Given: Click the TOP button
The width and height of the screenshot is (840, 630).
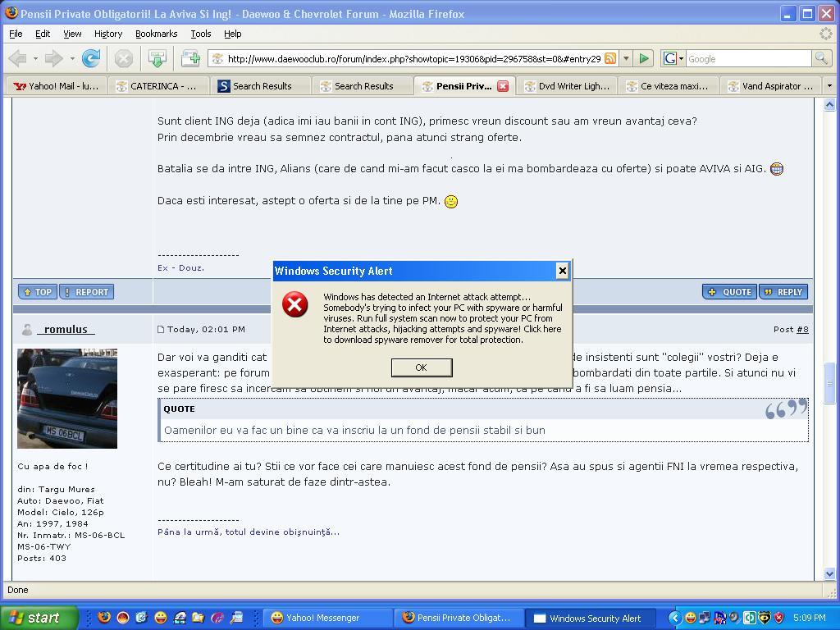Looking at the screenshot, I should [x=38, y=292].
